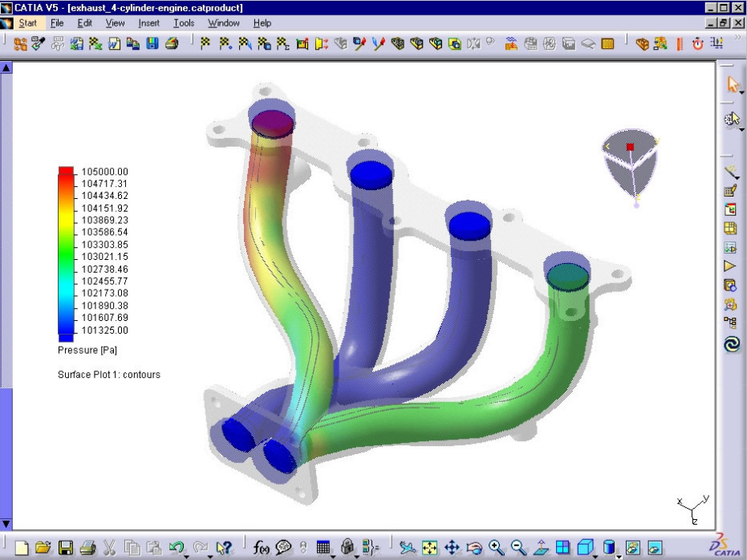Click the Zoom In magnifier
This screenshot has width=747, height=560.
[x=496, y=548]
